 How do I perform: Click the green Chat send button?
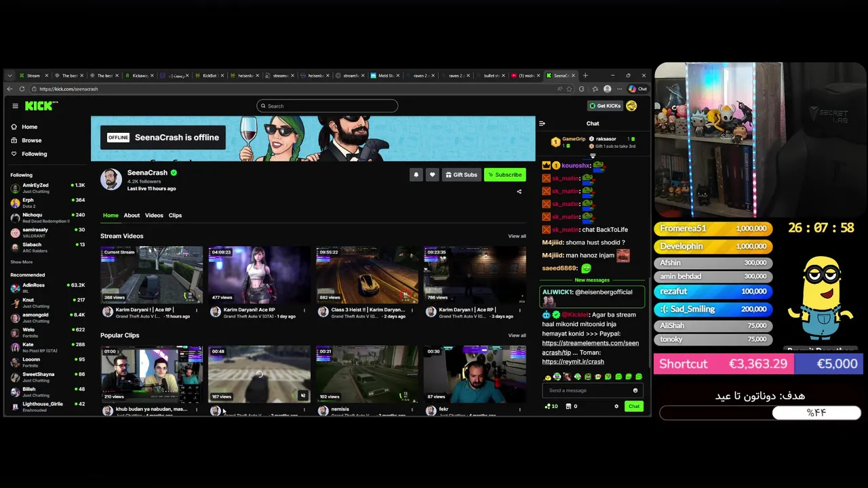click(634, 407)
